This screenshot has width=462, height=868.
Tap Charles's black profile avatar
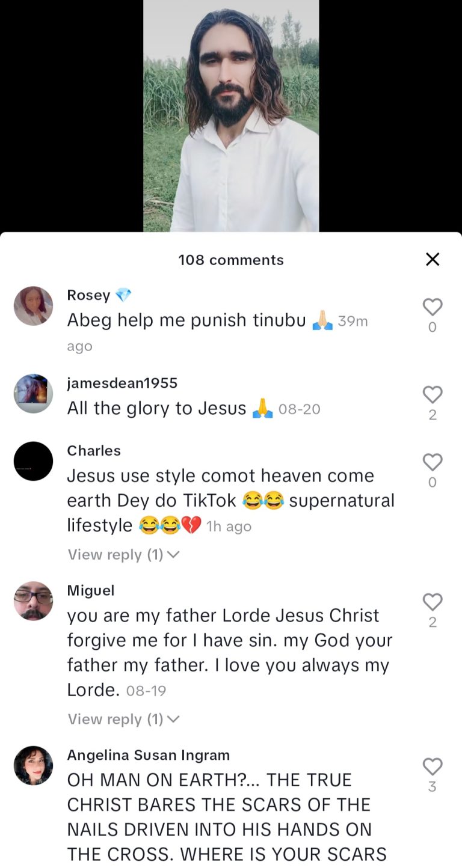tap(33, 461)
